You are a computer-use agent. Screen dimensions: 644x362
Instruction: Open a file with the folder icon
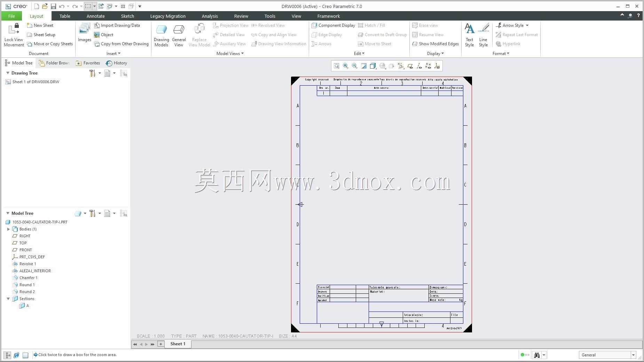[x=45, y=6]
